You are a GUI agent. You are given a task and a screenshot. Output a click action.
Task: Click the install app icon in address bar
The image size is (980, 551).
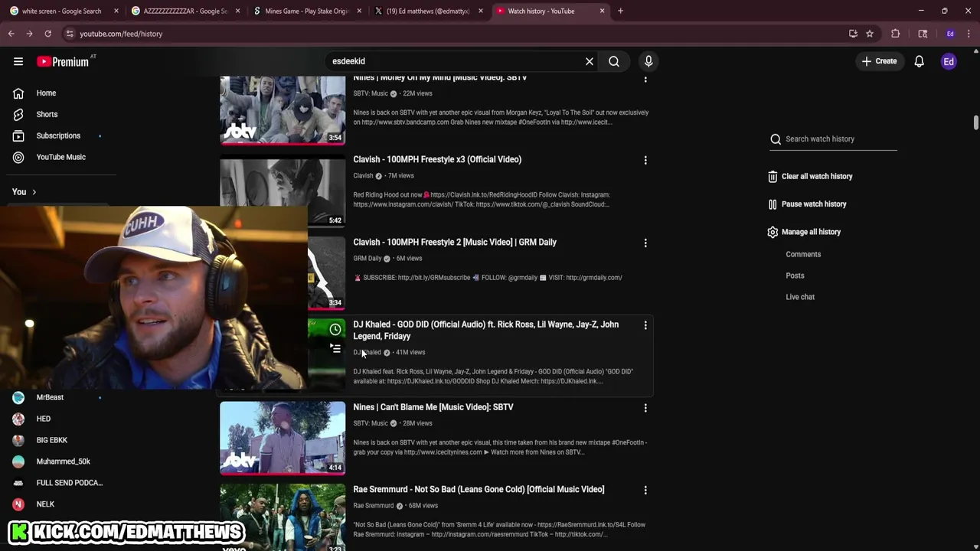click(x=853, y=34)
